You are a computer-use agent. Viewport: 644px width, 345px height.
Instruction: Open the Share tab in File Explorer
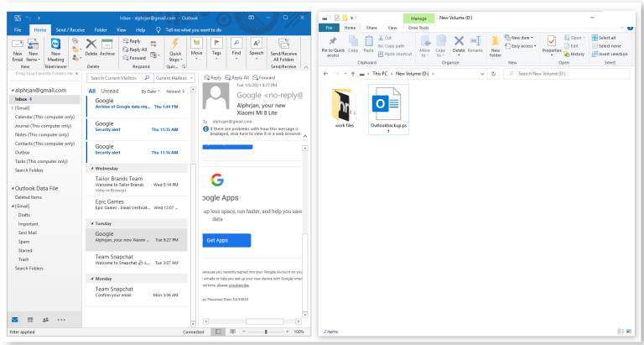coord(371,28)
